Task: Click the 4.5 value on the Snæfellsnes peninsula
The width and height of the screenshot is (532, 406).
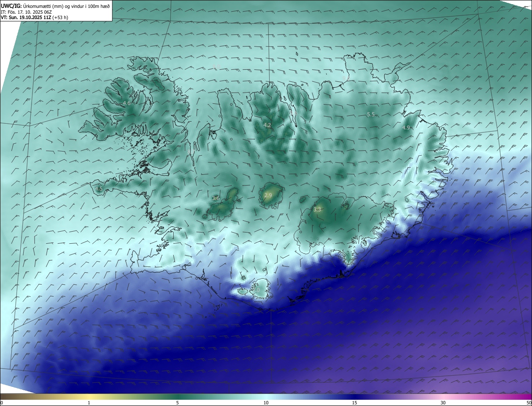Action: pos(99,189)
